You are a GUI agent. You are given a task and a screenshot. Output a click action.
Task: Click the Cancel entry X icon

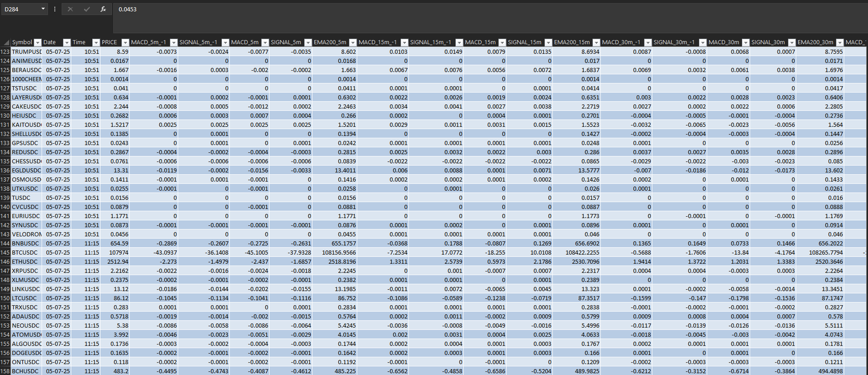70,9
